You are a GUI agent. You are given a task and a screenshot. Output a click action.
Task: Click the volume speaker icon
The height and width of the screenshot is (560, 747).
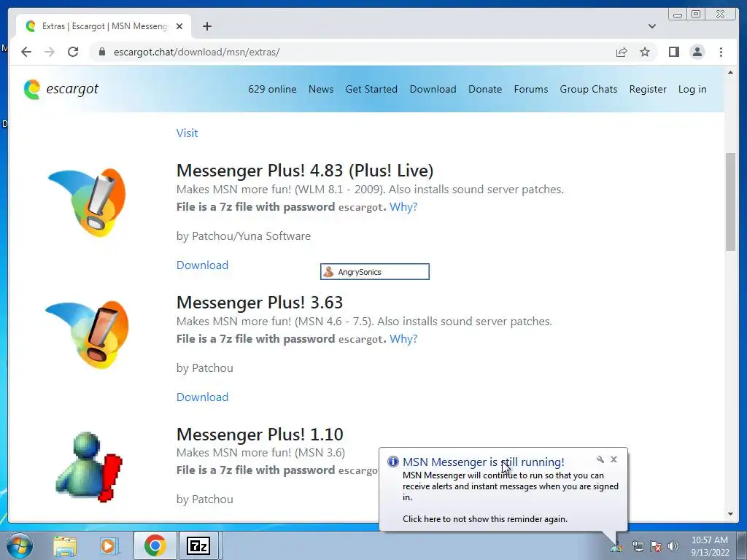(673, 547)
